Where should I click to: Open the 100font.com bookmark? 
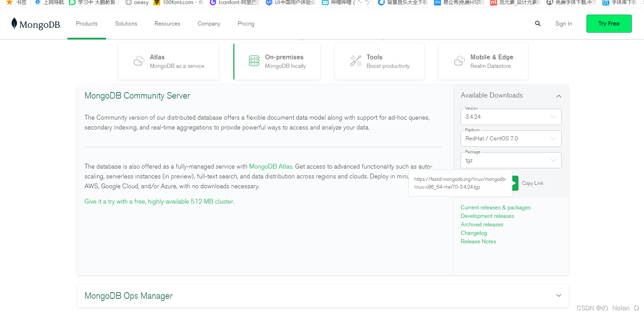tap(179, 2)
